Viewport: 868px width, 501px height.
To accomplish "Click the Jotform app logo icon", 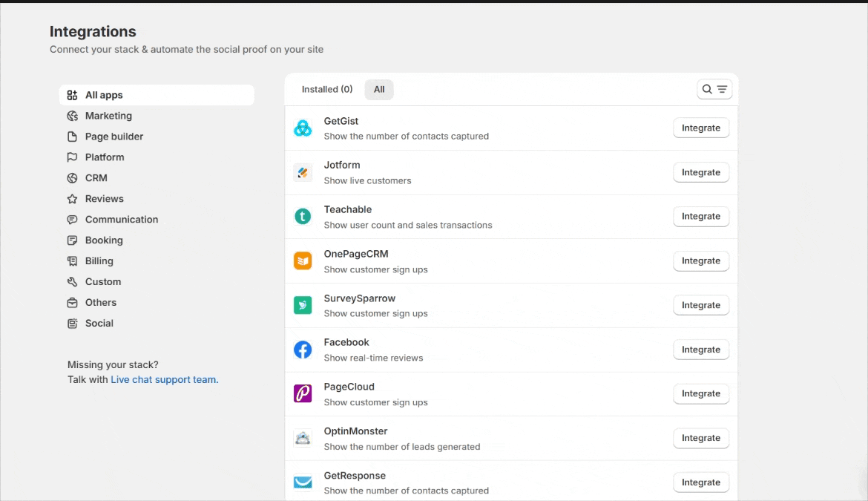I will pyautogui.click(x=303, y=172).
